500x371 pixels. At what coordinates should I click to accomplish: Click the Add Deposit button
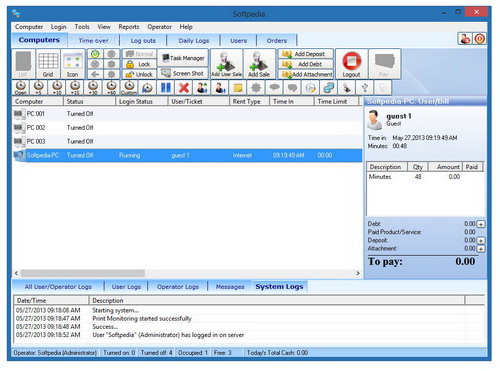point(306,54)
